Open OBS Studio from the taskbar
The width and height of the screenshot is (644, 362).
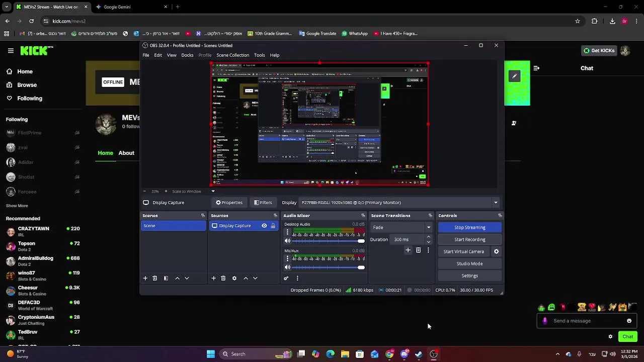(434, 354)
